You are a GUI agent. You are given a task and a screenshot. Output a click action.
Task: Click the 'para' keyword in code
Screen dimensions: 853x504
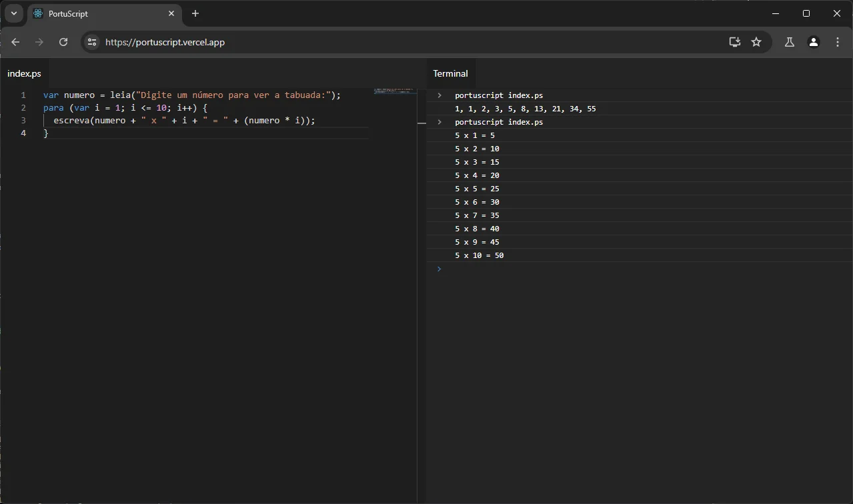[53, 108]
